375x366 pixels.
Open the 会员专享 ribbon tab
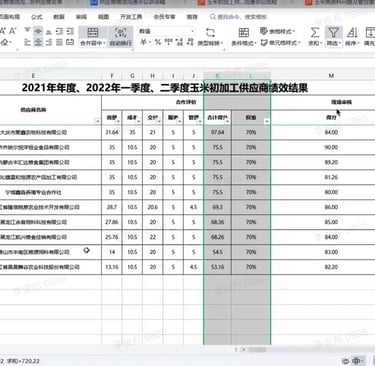[x=164, y=17]
